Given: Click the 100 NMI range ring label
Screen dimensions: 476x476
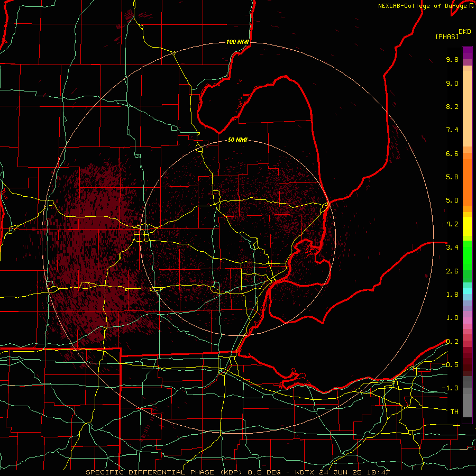Looking at the screenshot, I should pyautogui.click(x=237, y=42).
